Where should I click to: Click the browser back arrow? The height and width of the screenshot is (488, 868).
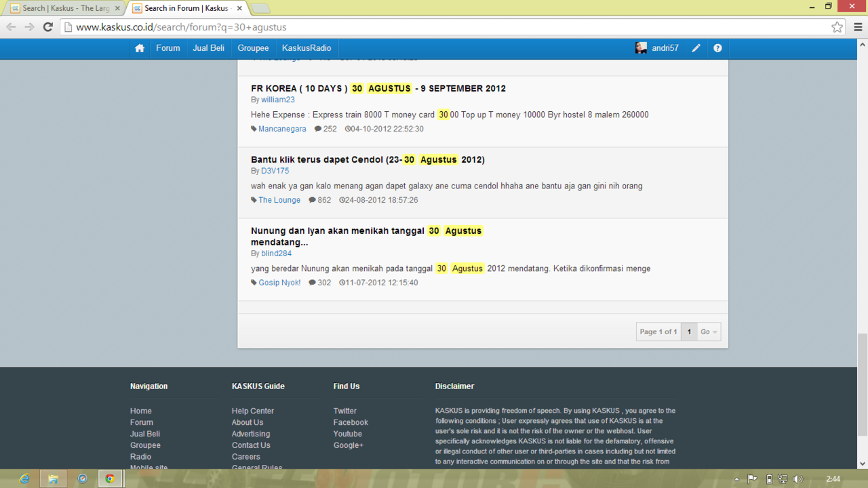tap(11, 27)
